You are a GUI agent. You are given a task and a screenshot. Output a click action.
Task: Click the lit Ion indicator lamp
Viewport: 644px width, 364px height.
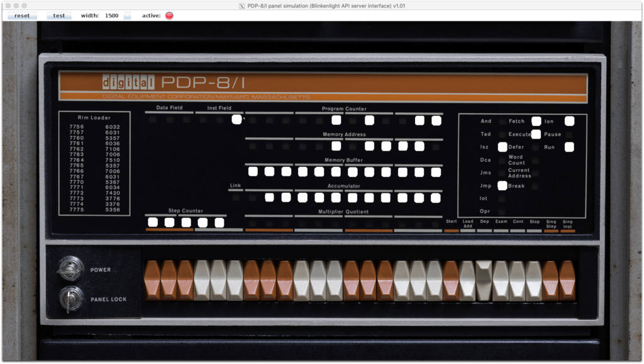[x=569, y=121]
